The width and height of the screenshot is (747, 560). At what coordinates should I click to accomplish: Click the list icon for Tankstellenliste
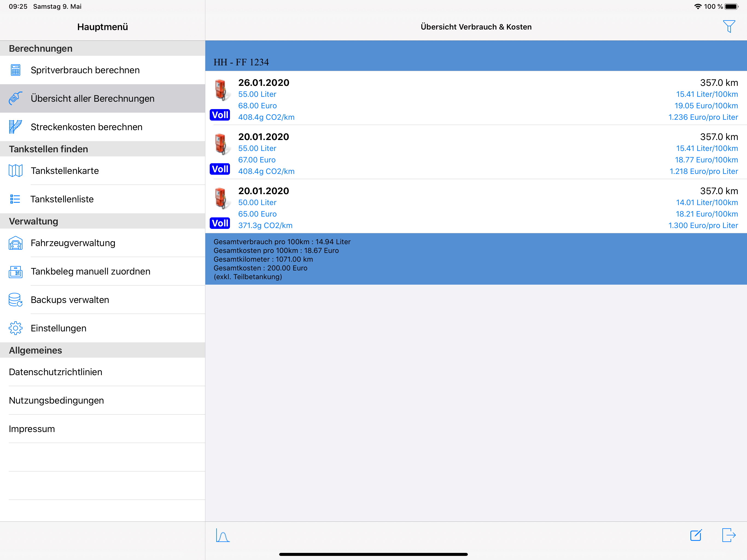16,199
